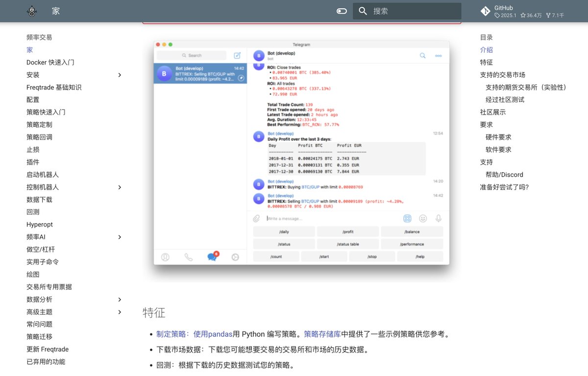Open the 帮助/Discord link on the right
This screenshot has height=376, width=588.
(x=506, y=174)
